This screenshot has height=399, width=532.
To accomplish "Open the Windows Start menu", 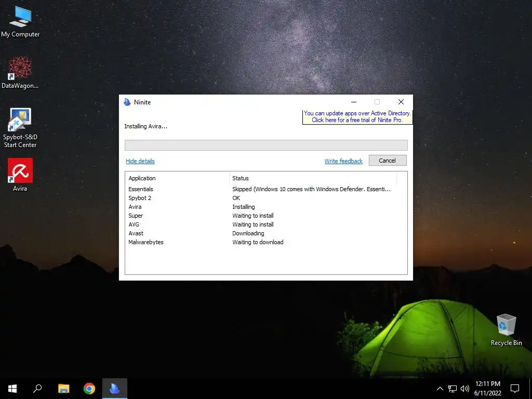I will (12, 389).
